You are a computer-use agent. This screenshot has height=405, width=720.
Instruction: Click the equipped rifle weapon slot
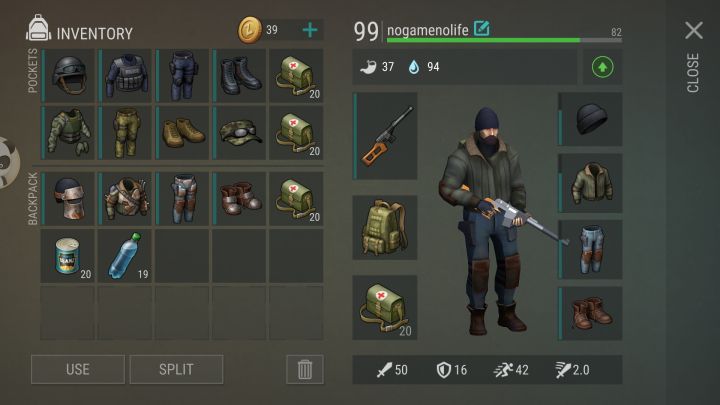pos(385,135)
